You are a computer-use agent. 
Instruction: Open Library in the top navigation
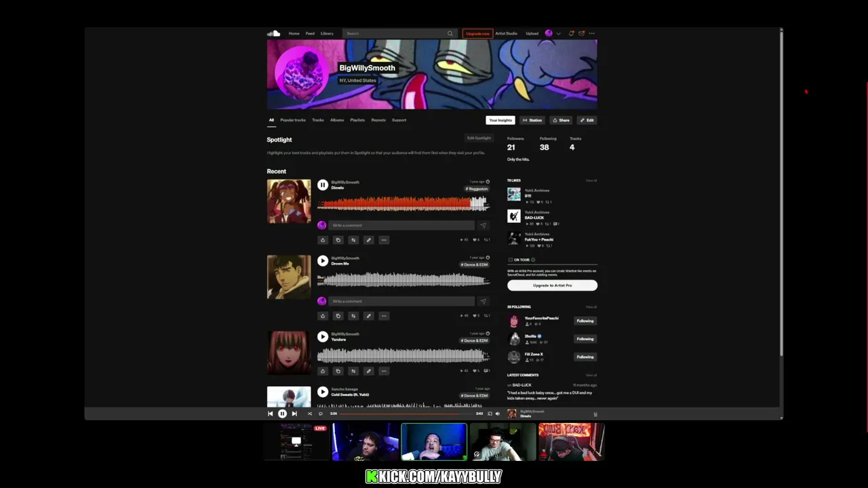[327, 33]
